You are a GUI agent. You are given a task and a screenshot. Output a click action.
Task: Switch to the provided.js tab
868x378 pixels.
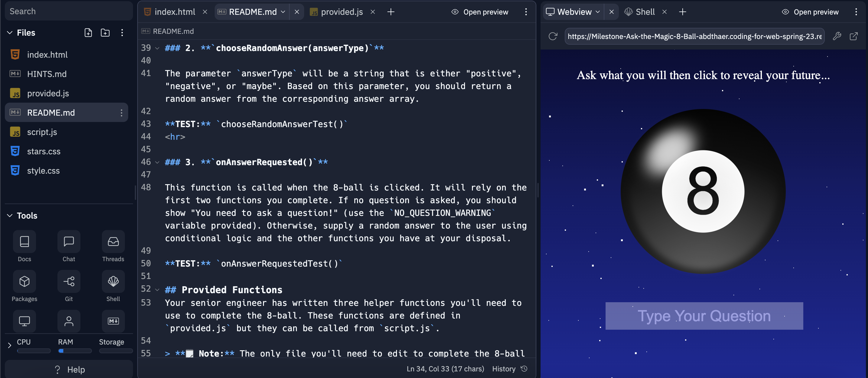(x=341, y=12)
